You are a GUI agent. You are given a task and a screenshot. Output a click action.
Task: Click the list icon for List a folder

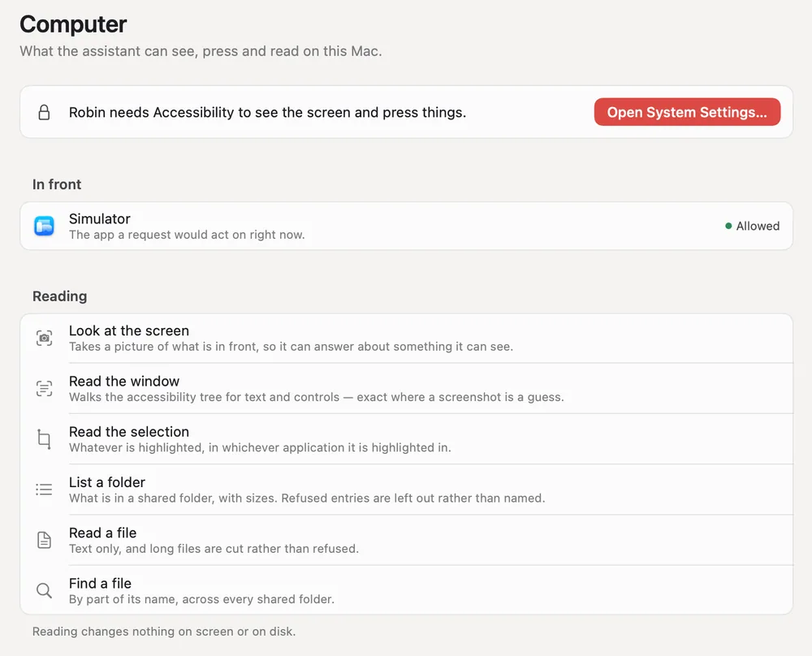tap(44, 490)
